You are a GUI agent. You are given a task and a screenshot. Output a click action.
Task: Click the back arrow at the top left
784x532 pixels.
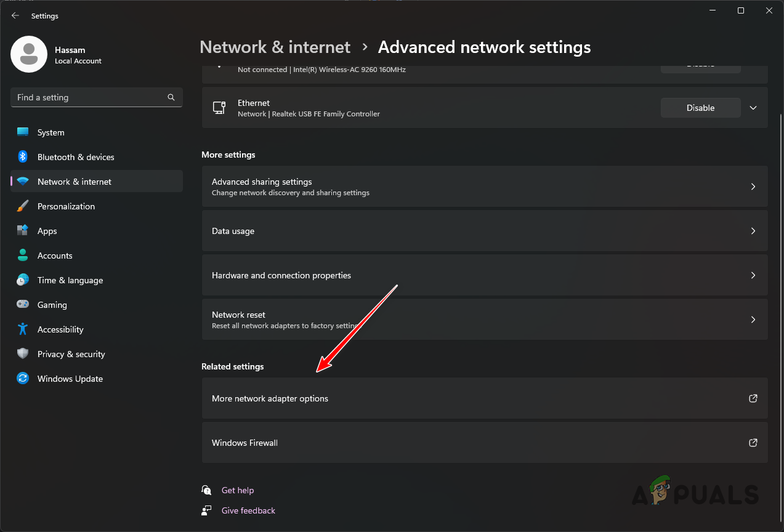[x=15, y=15]
